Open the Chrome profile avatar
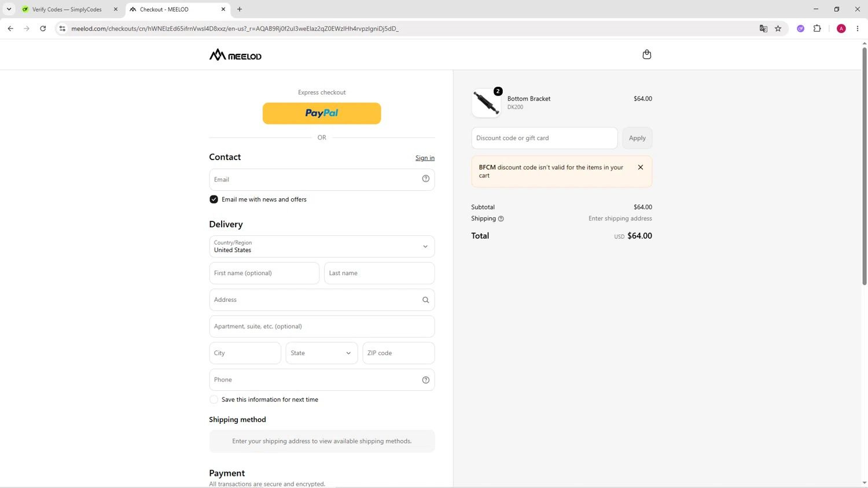Image resolution: width=868 pixels, height=488 pixels. [841, 28]
